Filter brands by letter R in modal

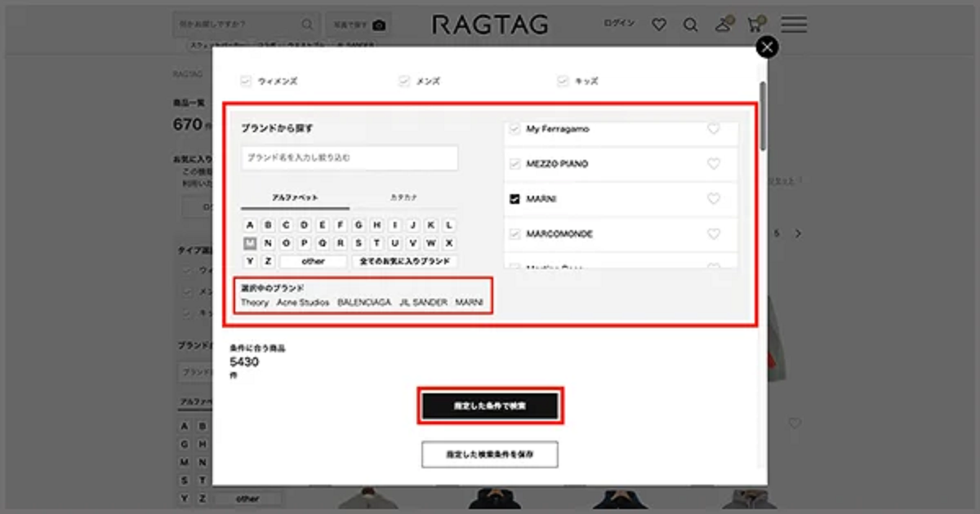341,243
